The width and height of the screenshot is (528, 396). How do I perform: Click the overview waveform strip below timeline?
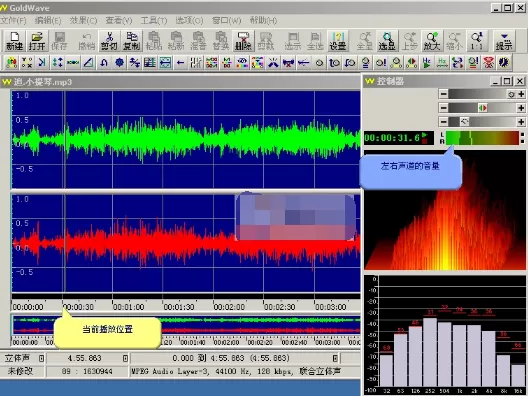(186, 325)
